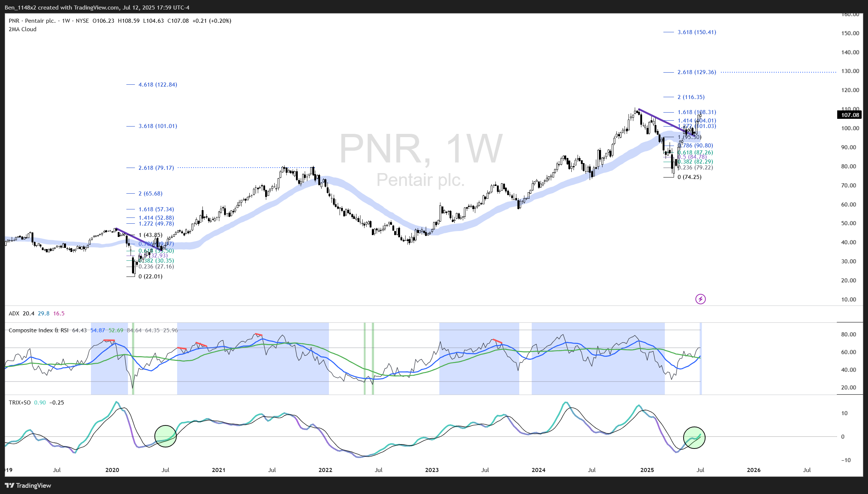This screenshot has width=868, height=494.
Task: Select the 0 (22.01) Fibonacci base label
Action: click(150, 277)
